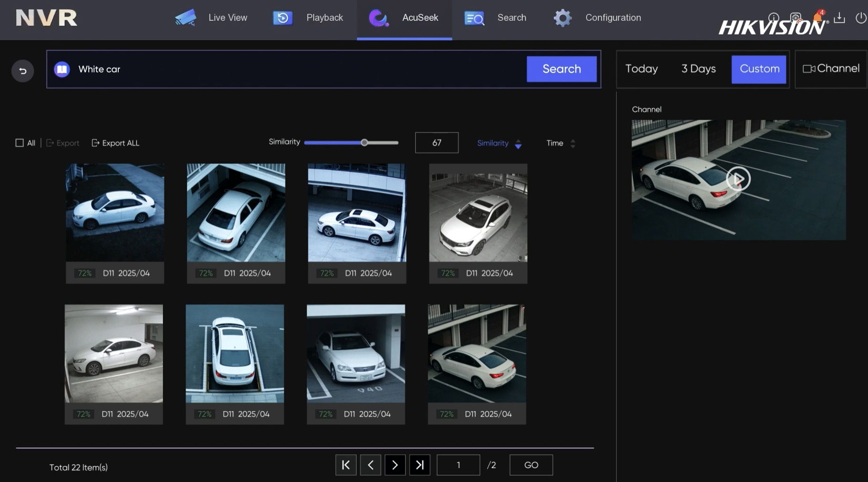The width and height of the screenshot is (868, 482).
Task: Select the Today time range
Action: [x=641, y=69]
